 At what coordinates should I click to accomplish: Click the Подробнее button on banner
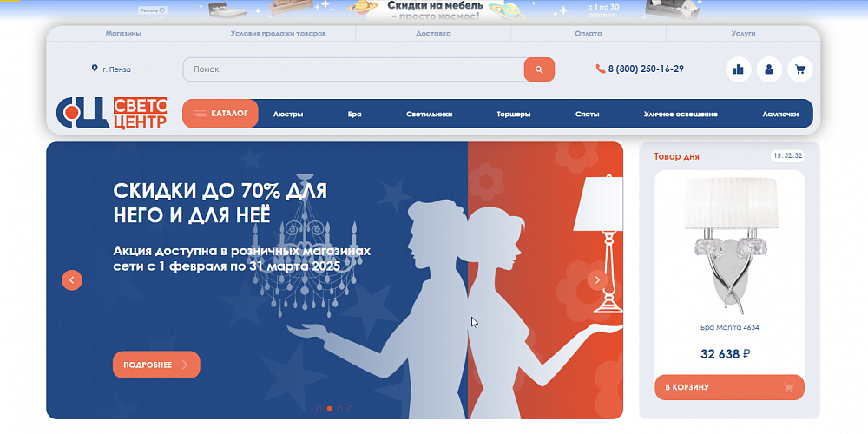156,365
